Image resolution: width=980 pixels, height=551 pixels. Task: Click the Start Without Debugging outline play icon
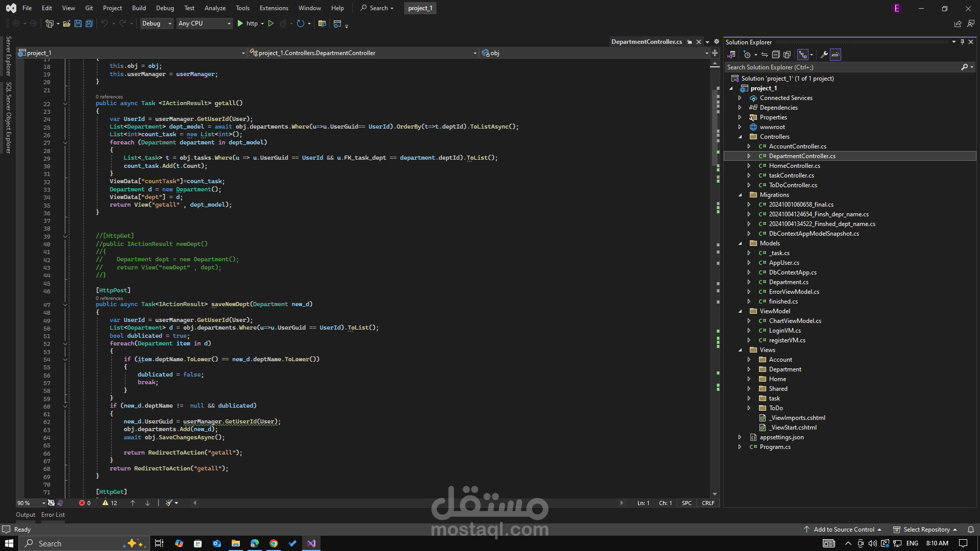[271, 23]
